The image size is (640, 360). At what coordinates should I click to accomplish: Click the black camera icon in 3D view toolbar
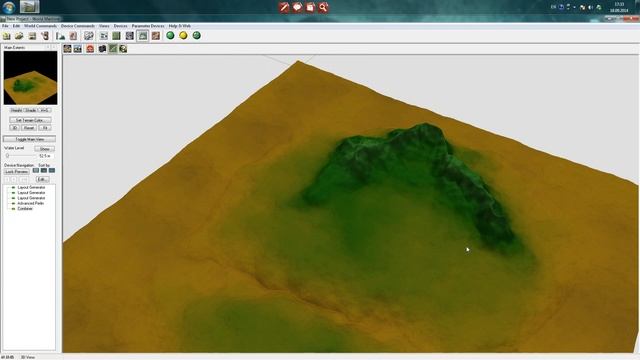point(102,49)
